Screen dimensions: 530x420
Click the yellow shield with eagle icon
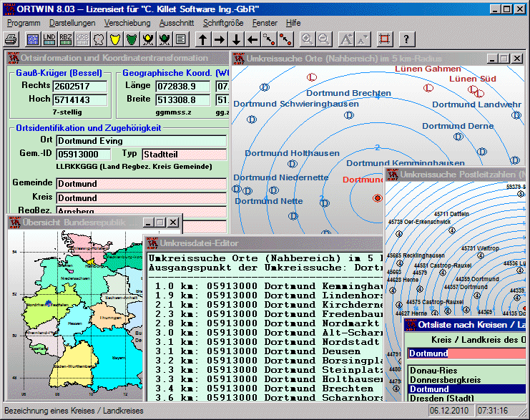tap(148, 39)
